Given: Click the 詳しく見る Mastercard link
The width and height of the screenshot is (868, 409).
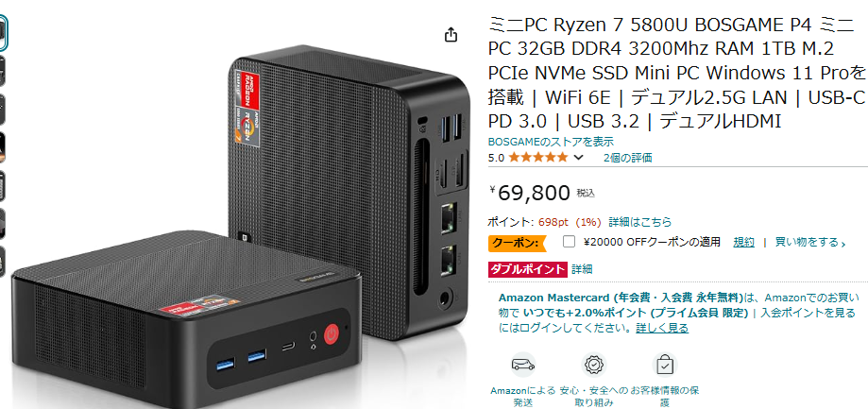Looking at the screenshot, I should point(662,328).
